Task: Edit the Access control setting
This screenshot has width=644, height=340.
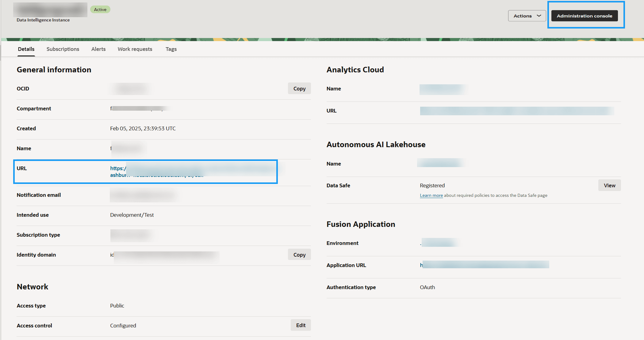Action: click(x=300, y=325)
